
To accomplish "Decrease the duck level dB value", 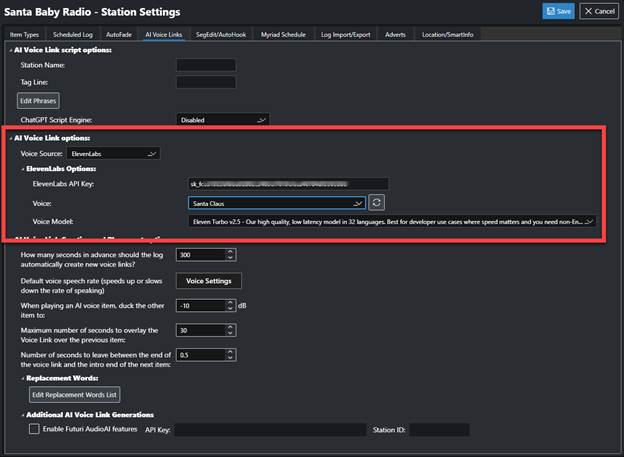I will click(x=230, y=309).
